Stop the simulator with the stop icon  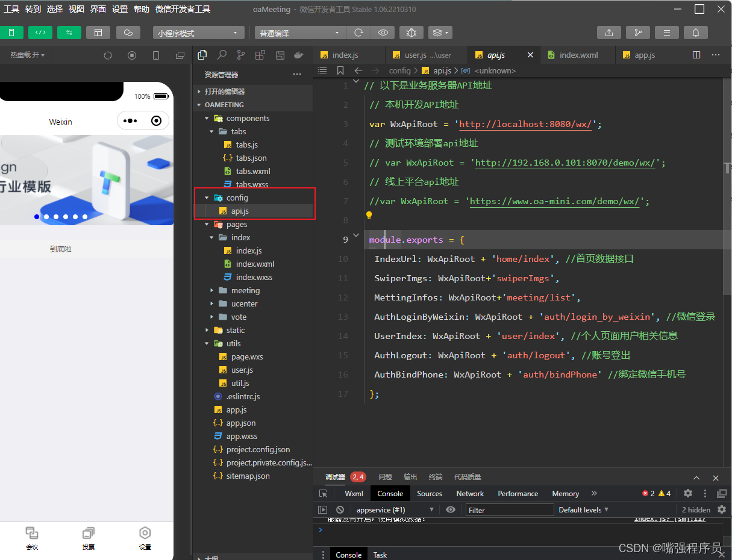point(132,55)
